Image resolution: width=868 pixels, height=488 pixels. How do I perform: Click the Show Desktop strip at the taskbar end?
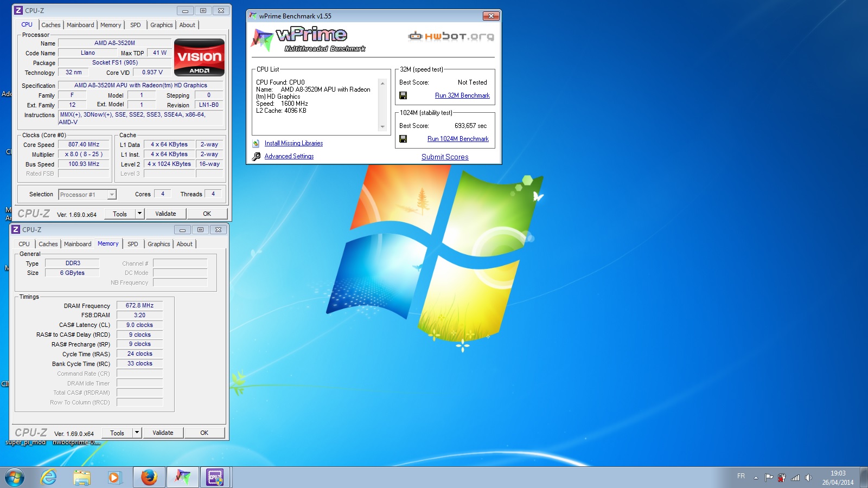click(864, 478)
